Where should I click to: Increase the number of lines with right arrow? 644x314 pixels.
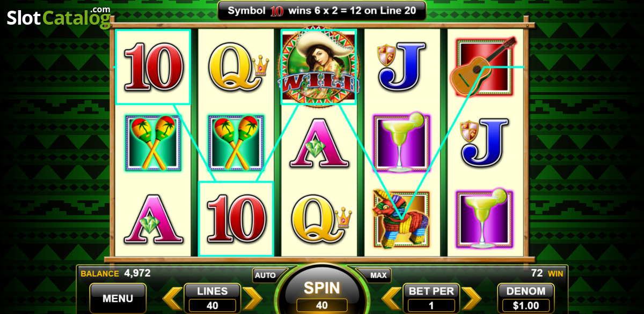click(252, 298)
